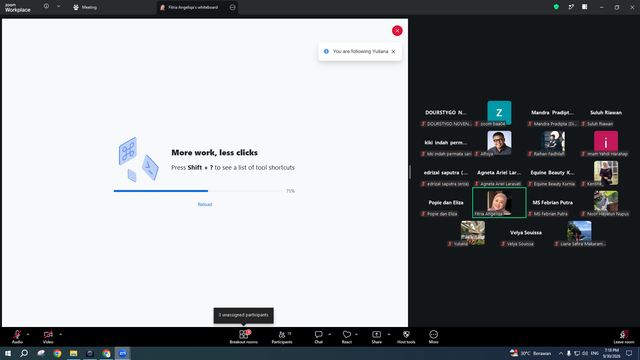Click the Reload link
This screenshot has height=360, width=640.
click(205, 204)
